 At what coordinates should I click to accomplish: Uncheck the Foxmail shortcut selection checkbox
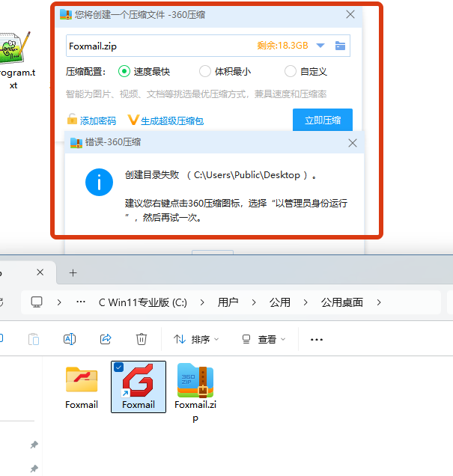coord(118,367)
